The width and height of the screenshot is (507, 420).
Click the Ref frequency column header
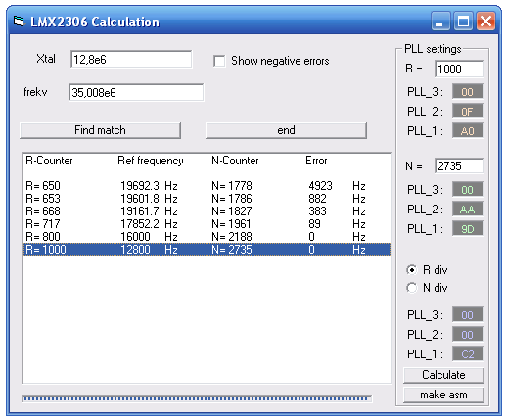click(x=151, y=161)
